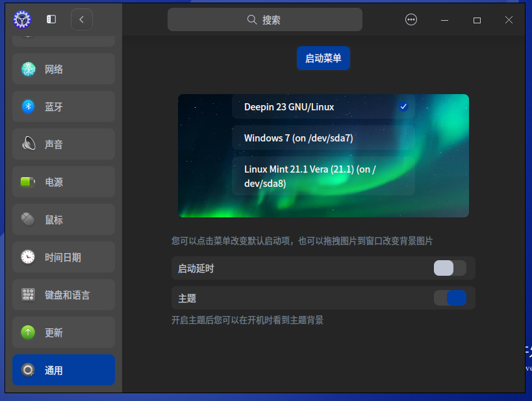Click the 搜索 search field
Viewport: 532px width, 401px height.
pyautogui.click(x=264, y=19)
